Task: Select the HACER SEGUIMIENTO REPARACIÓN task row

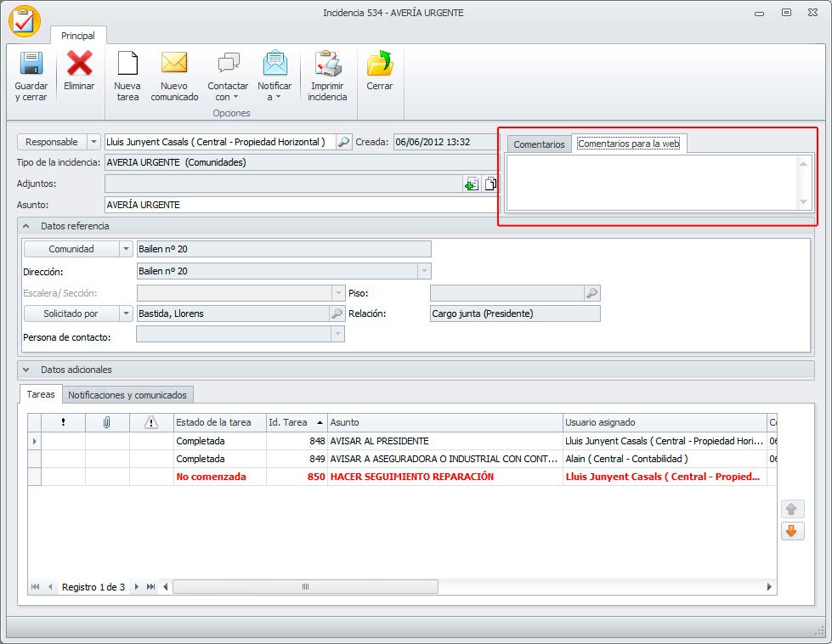Action: coord(411,477)
